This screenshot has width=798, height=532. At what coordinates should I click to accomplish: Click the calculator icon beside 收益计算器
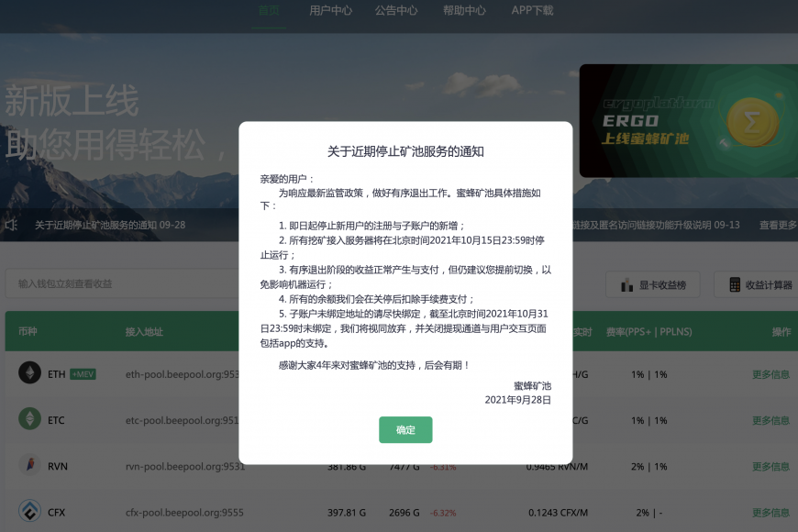(x=735, y=284)
